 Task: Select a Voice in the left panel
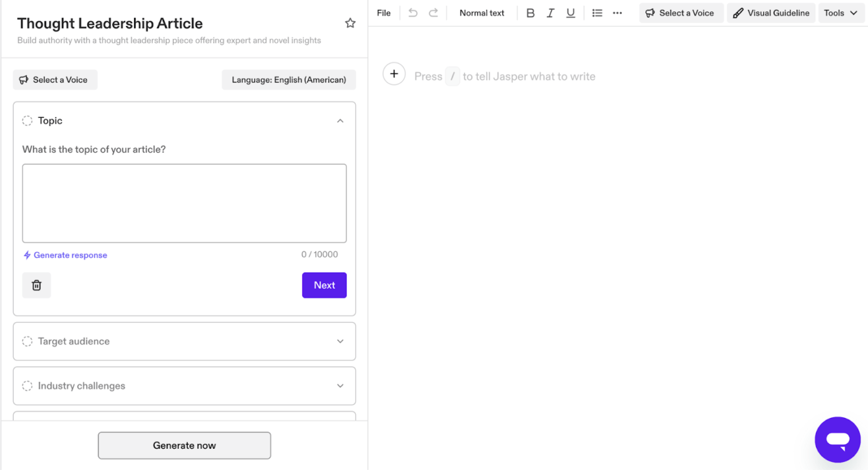55,79
